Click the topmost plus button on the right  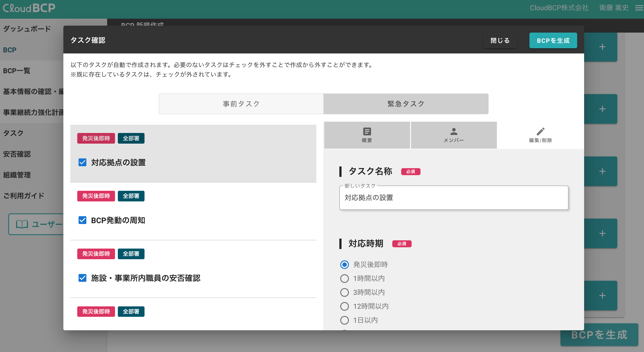click(602, 47)
